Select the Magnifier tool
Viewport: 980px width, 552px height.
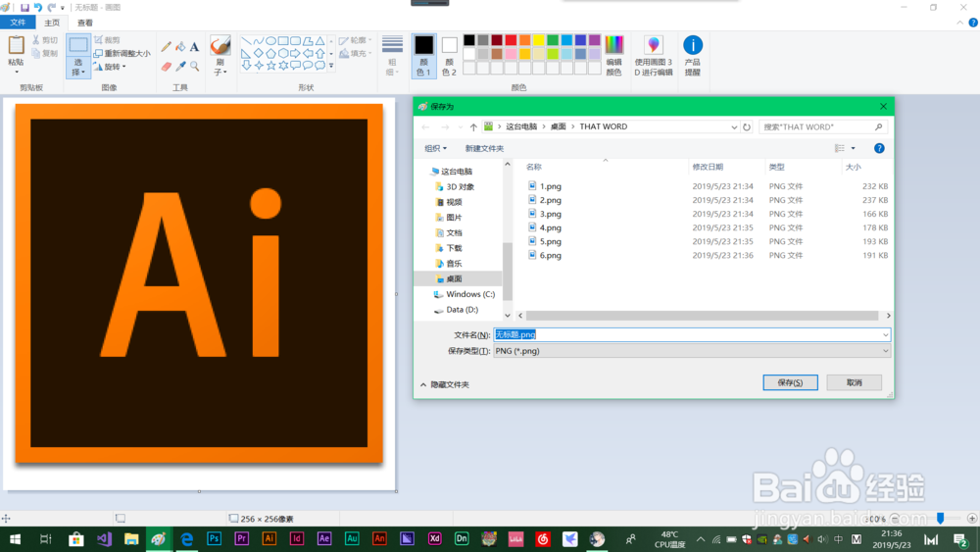[x=194, y=67]
